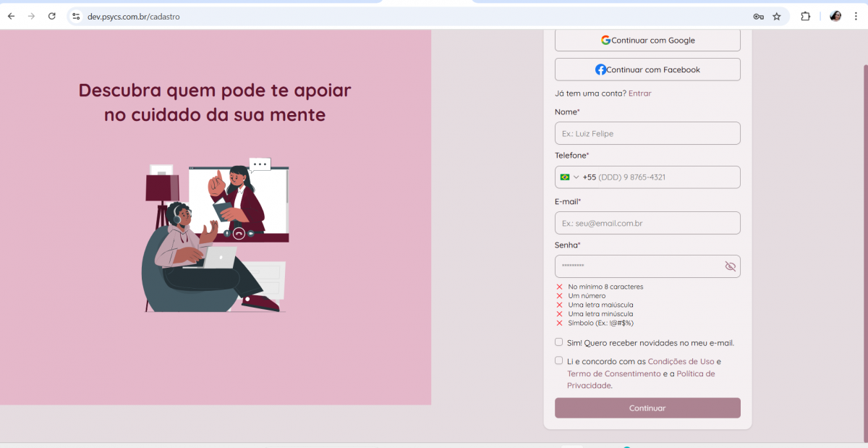
Task: Click the password manager key icon
Action: (x=758, y=17)
